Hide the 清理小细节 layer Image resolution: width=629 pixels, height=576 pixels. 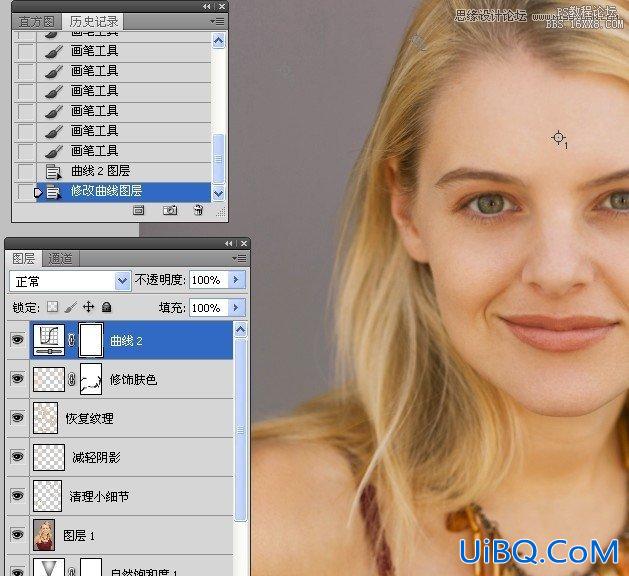17,496
